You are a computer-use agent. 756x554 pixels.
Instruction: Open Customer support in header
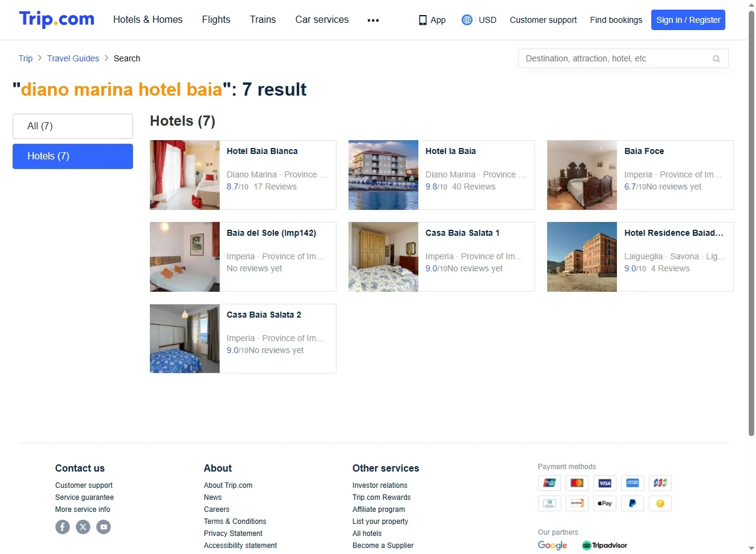pyautogui.click(x=543, y=20)
